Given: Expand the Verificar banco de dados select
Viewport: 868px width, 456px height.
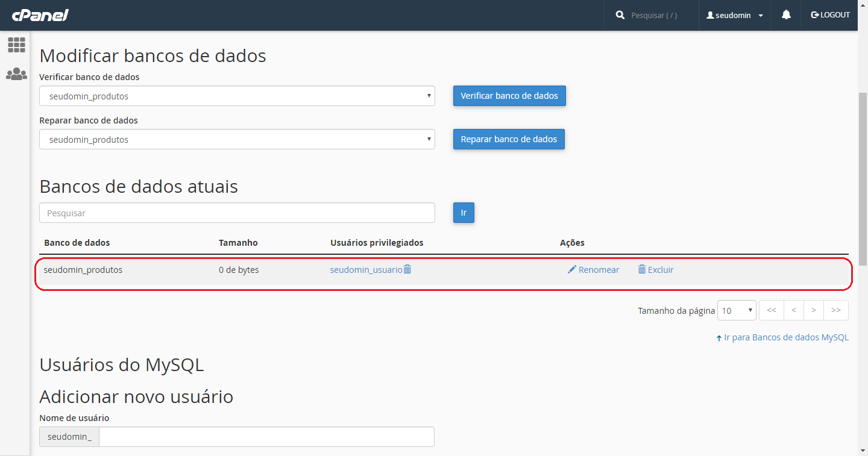Looking at the screenshot, I should point(237,96).
